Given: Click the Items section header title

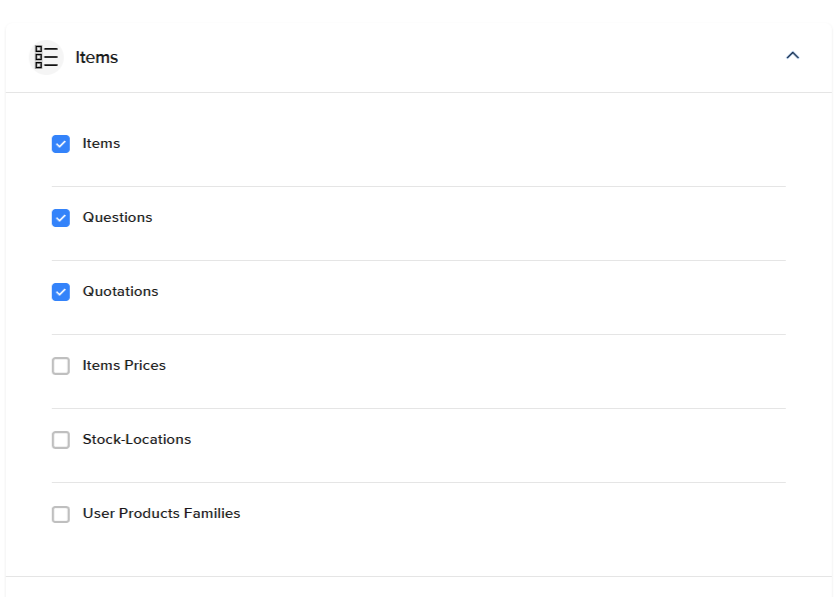Looking at the screenshot, I should click(96, 57).
